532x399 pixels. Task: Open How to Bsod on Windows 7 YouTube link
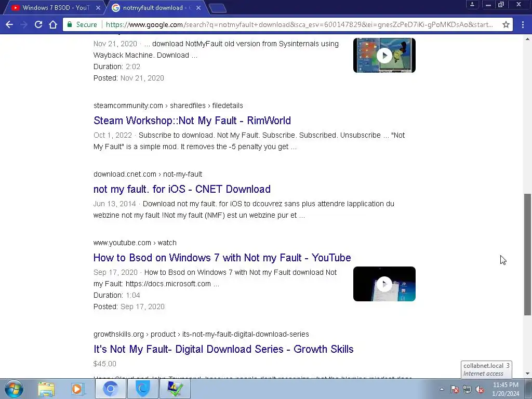[x=222, y=258]
